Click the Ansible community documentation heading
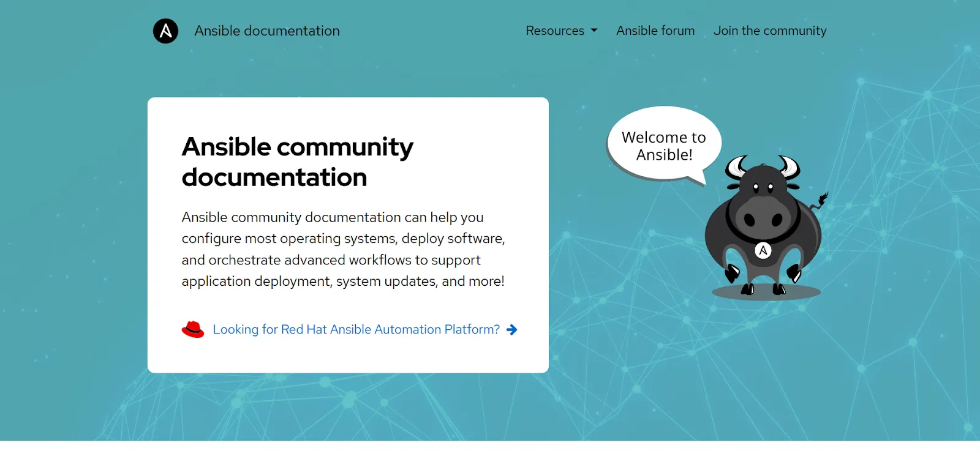This screenshot has height=459, width=980. coord(298,162)
